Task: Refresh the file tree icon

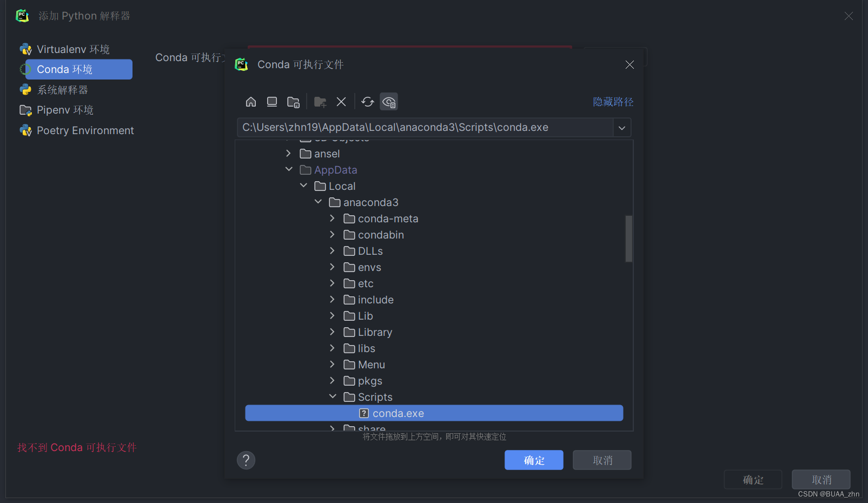Action: [x=368, y=102]
